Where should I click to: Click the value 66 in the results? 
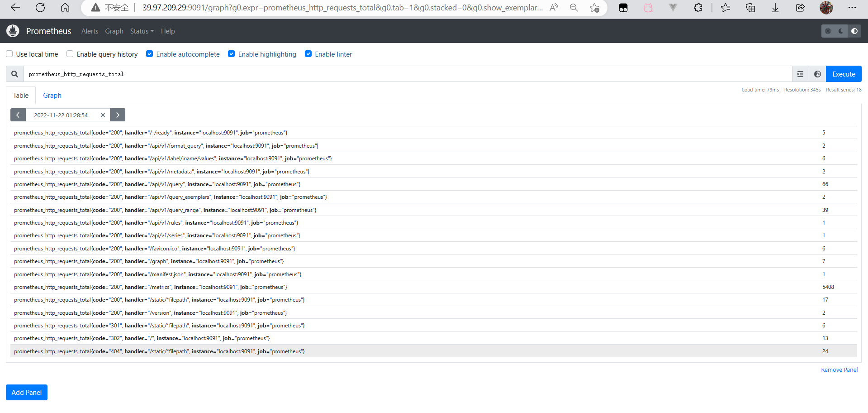coord(825,184)
